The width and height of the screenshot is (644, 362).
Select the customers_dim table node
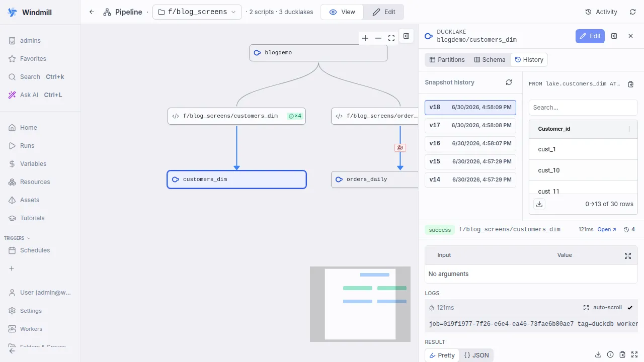[236, 179]
